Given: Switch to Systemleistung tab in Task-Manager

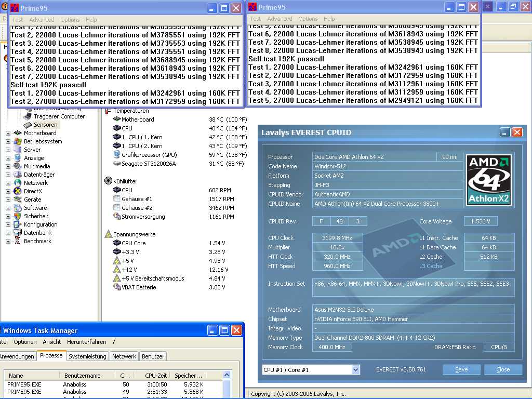Looking at the screenshot, I should pyautogui.click(x=87, y=356).
